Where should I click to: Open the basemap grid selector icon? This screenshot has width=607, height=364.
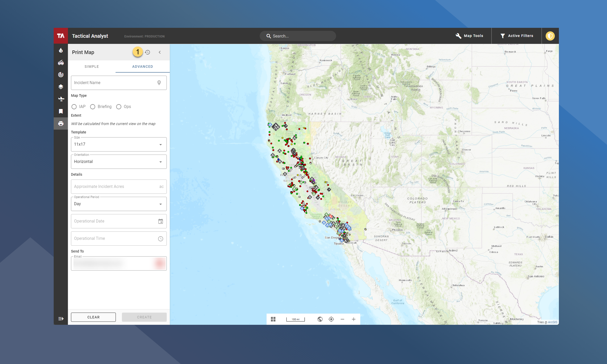click(273, 319)
